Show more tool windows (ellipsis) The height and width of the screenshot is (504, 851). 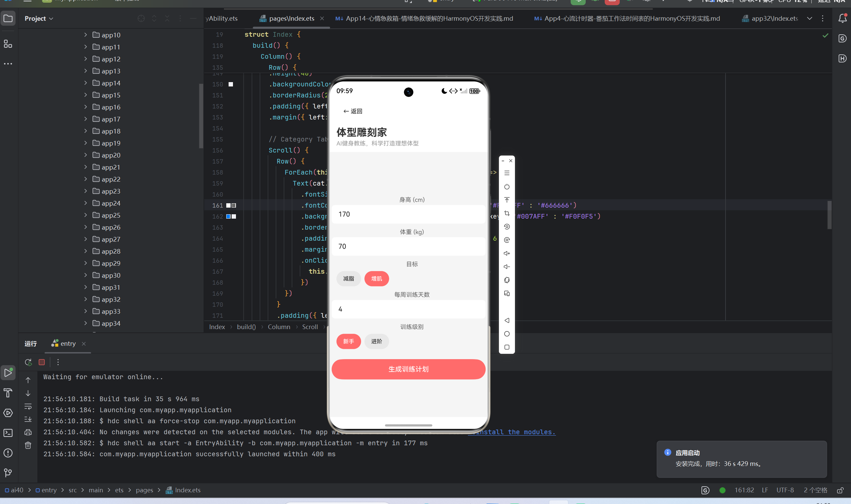[8, 63]
